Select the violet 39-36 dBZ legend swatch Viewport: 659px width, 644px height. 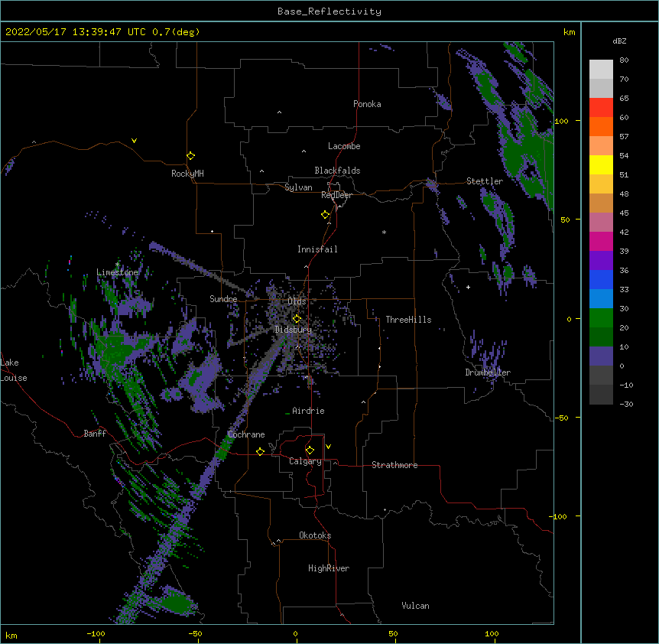[601, 261]
